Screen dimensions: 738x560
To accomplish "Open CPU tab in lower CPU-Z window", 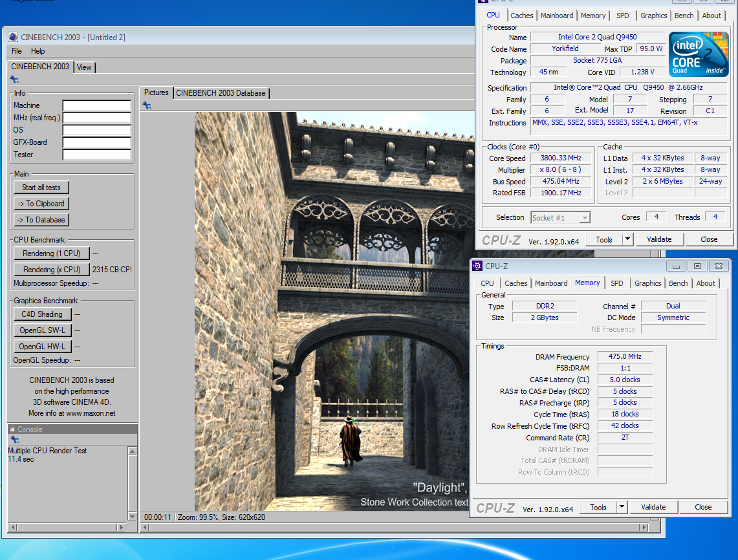I will pyautogui.click(x=487, y=283).
